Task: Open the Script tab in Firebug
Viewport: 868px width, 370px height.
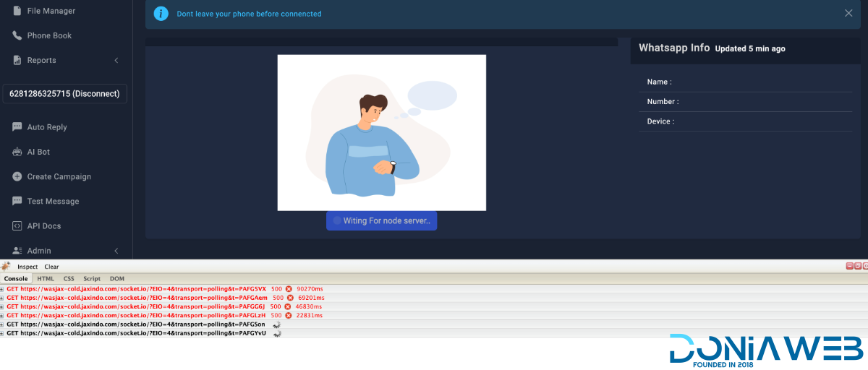Action: click(x=92, y=278)
